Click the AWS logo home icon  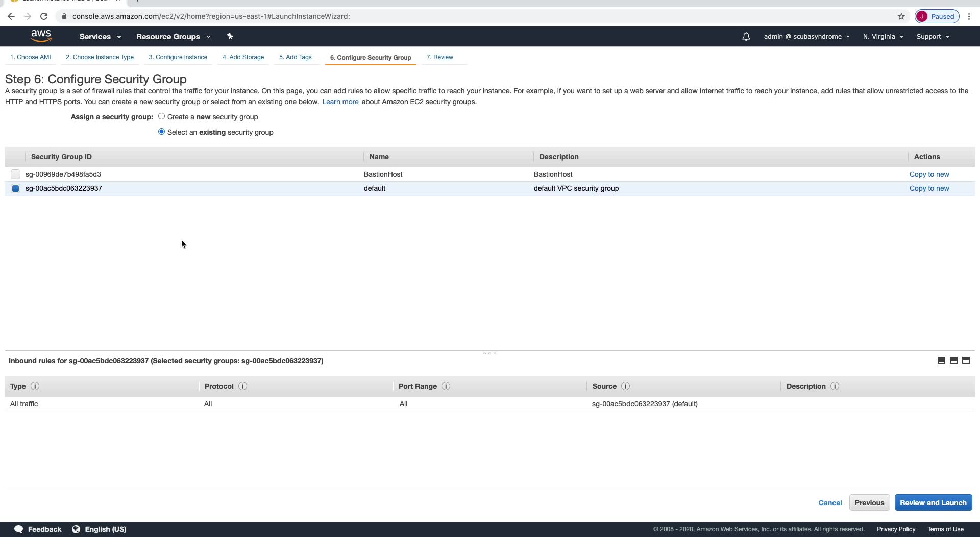pyautogui.click(x=41, y=36)
